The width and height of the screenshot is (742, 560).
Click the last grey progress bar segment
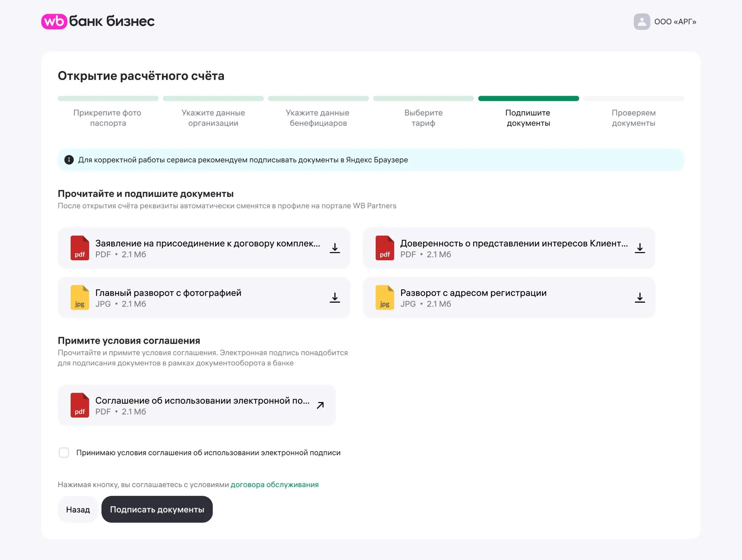click(634, 98)
